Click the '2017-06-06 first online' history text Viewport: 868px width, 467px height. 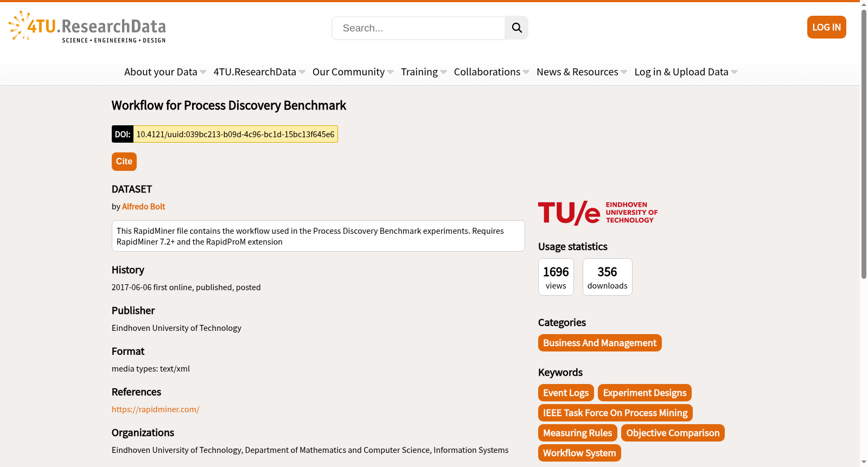186,287
